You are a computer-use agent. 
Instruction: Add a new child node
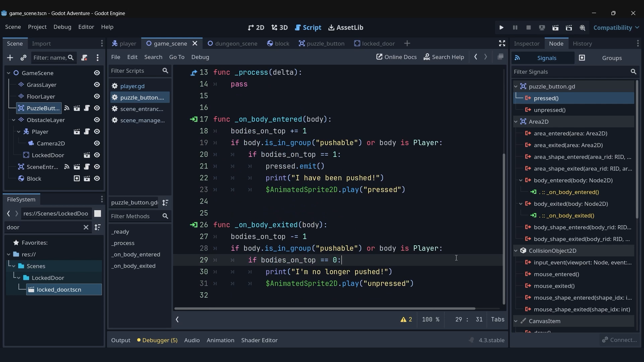10,58
